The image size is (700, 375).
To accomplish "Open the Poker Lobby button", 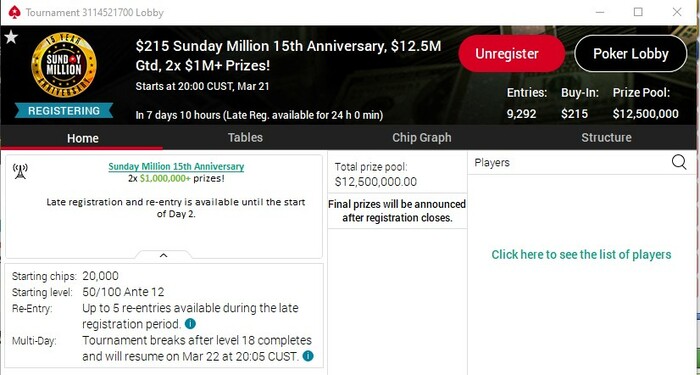I will pyautogui.click(x=630, y=54).
